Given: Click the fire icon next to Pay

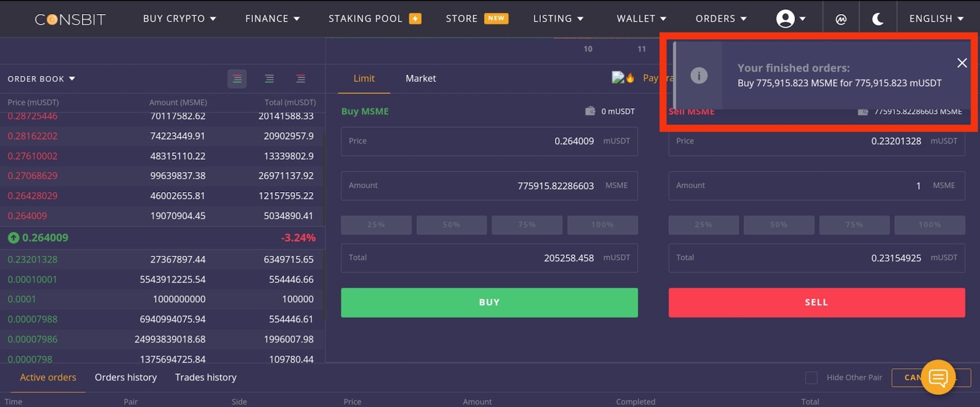Looking at the screenshot, I should click(630, 78).
